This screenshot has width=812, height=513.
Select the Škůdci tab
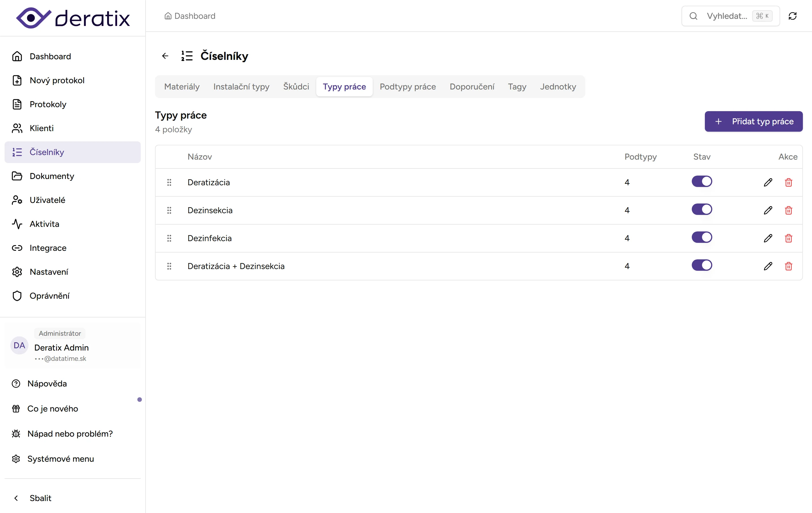(x=296, y=87)
